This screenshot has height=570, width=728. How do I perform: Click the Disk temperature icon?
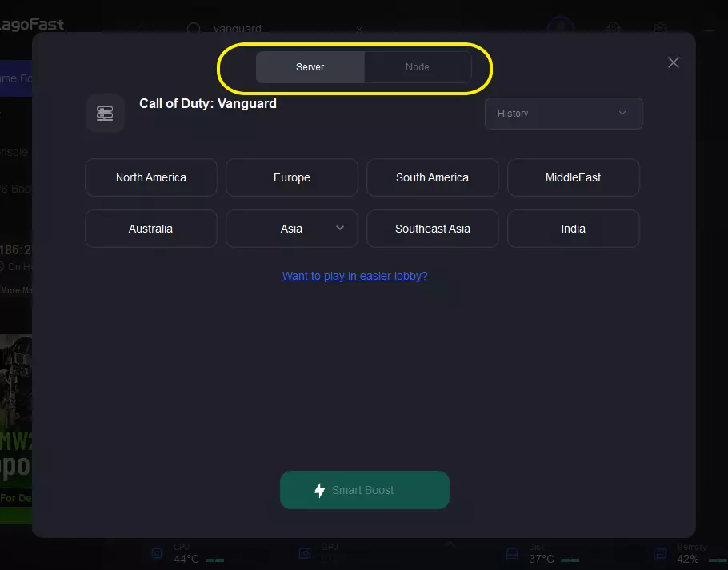click(514, 553)
